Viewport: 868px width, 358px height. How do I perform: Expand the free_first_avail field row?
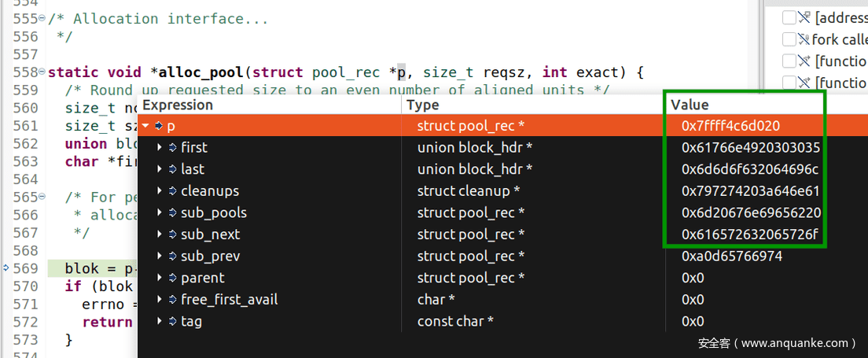click(x=160, y=300)
